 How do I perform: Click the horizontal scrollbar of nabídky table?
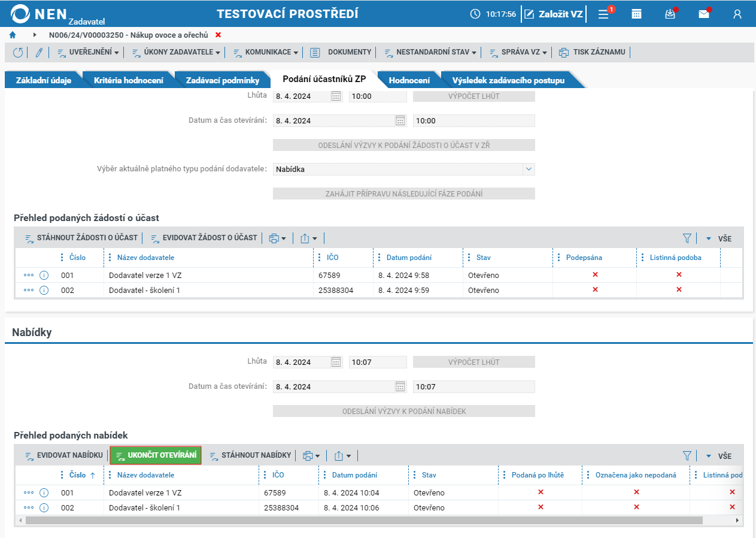(x=364, y=520)
